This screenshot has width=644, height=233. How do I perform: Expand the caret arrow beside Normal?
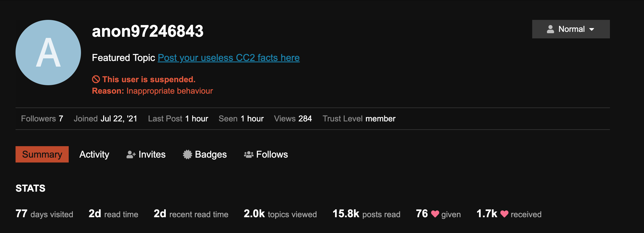click(592, 29)
